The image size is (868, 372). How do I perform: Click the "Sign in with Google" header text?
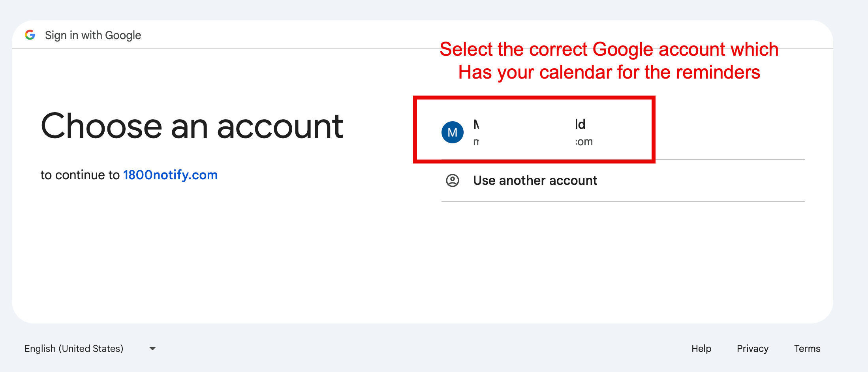click(x=93, y=36)
